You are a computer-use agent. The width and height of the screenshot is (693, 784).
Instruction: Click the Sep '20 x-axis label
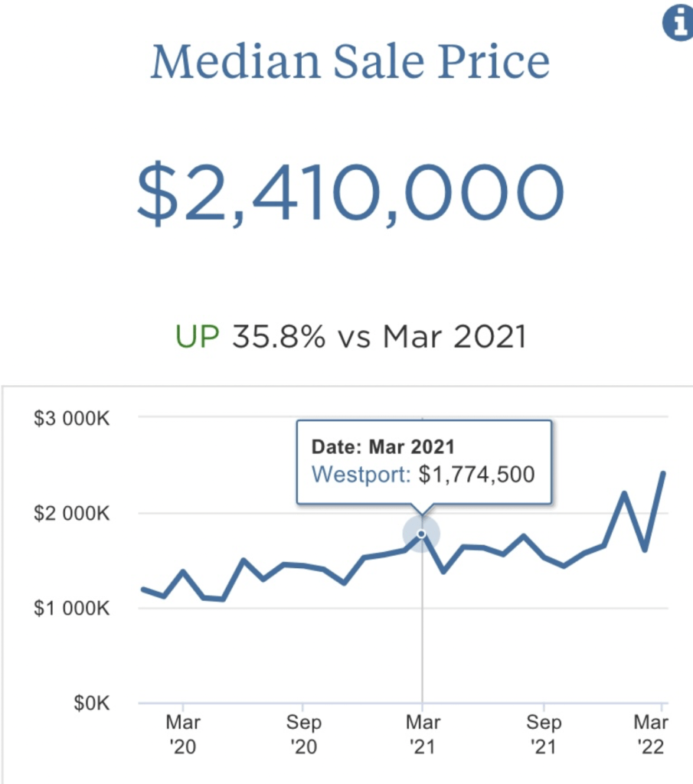[x=304, y=733]
